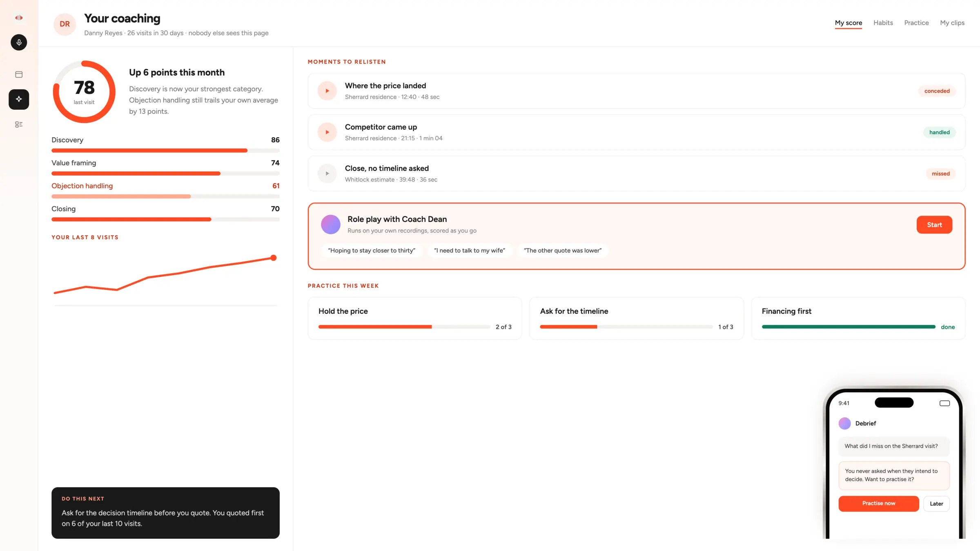
Task: Click the latest visit point on the chart
Action: click(x=274, y=258)
